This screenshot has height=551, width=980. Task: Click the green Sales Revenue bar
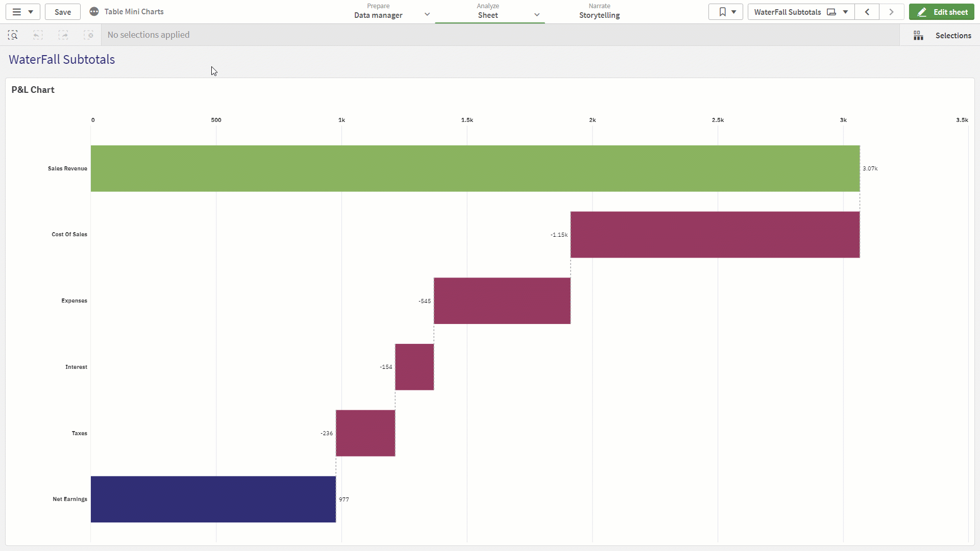[475, 168]
